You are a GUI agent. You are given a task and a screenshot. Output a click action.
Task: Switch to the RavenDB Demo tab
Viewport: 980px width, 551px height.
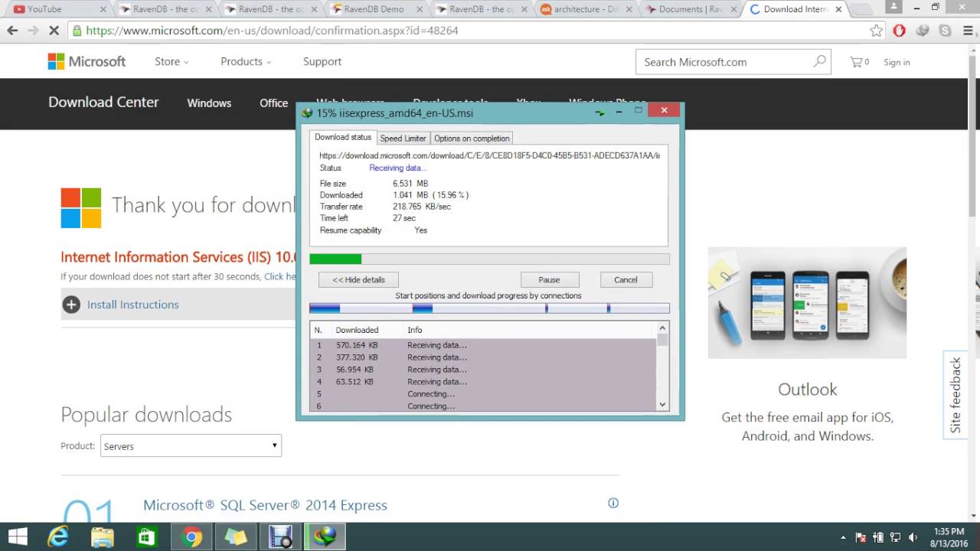(x=374, y=9)
